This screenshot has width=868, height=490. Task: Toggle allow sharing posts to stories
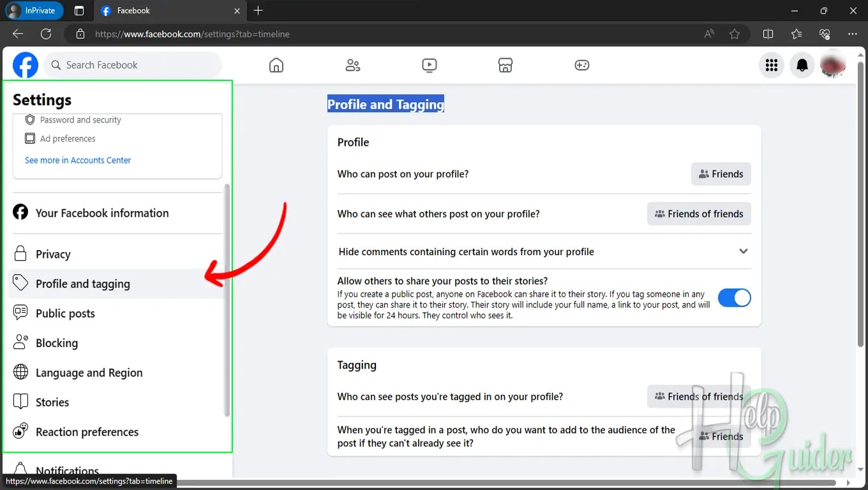pyautogui.click(x=735, y=298)
